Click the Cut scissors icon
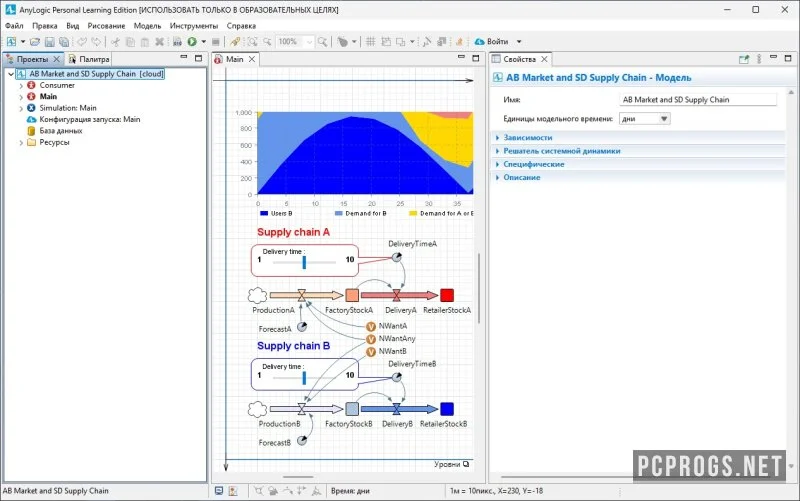The image size is (800, 501). (x=115, y=41)
